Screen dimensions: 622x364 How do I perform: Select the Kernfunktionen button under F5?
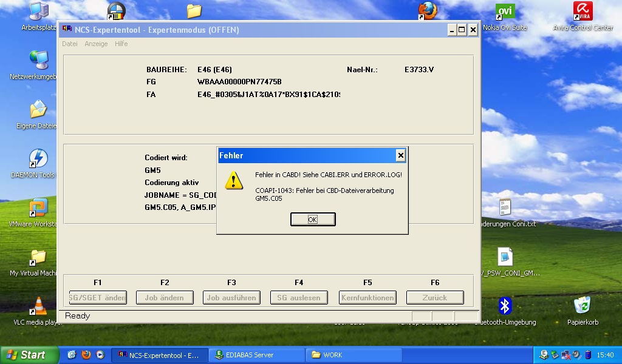(x=367, y=297)
